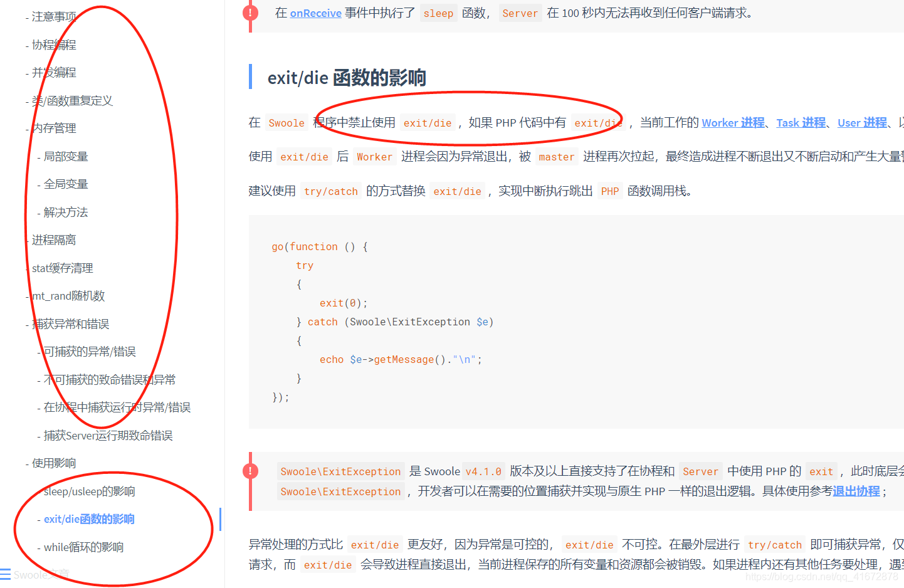Select 局部变量 sub-item
904x588 pixels.
click(66, 157)
